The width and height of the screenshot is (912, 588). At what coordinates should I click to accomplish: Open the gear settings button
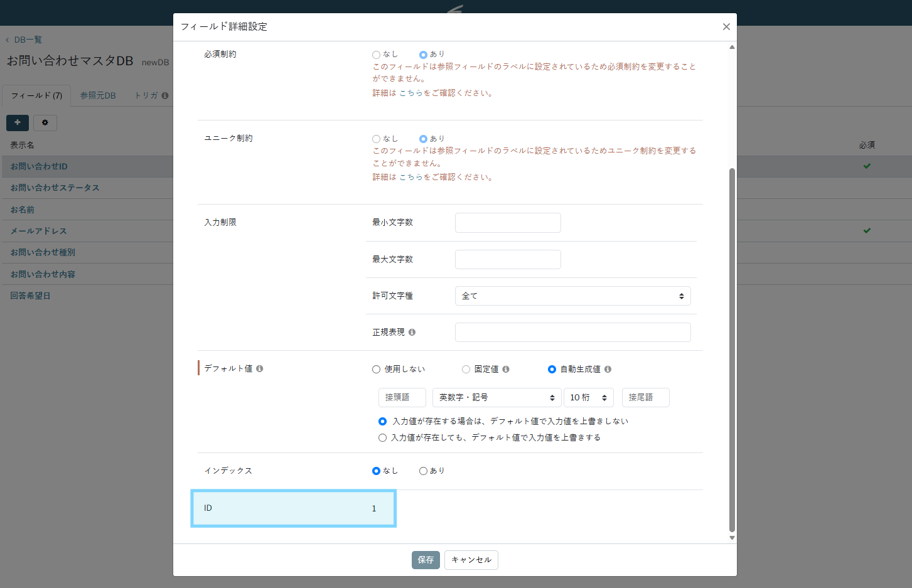click(45, 122)
